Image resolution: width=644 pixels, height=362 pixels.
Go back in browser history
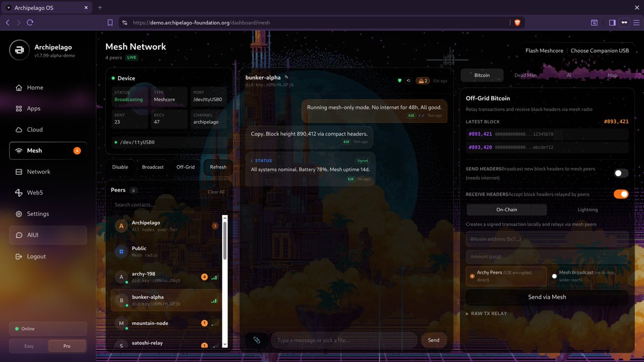coord(8,23)
